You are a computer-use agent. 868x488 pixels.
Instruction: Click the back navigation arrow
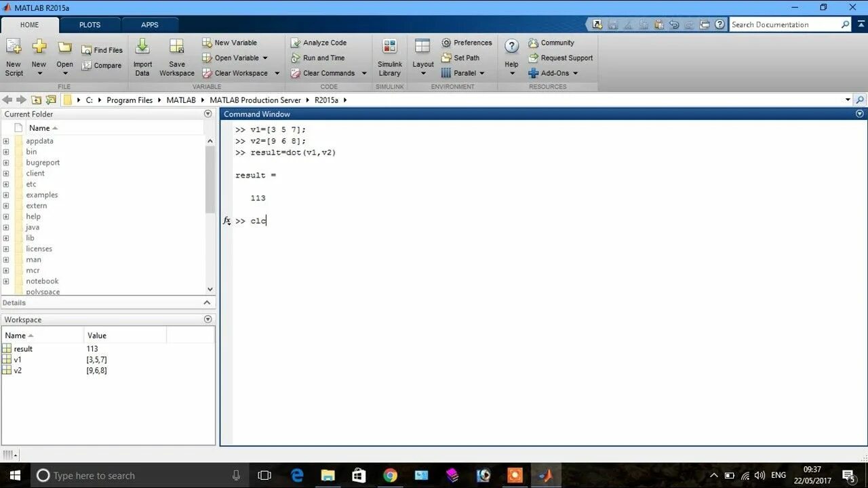point(7,100)
